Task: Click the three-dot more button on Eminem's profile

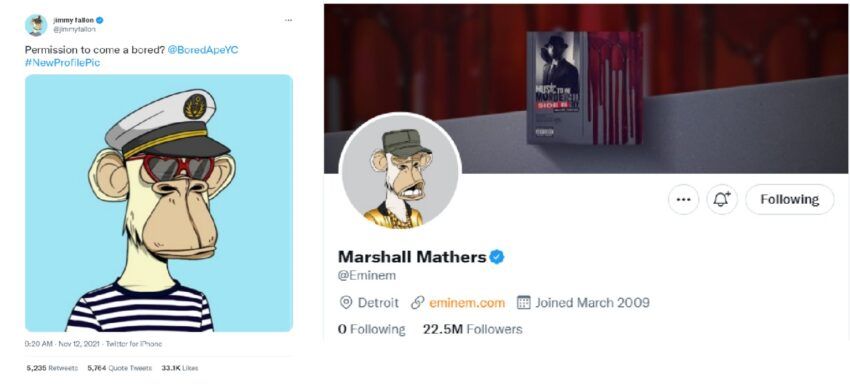Action: [684, 199]
